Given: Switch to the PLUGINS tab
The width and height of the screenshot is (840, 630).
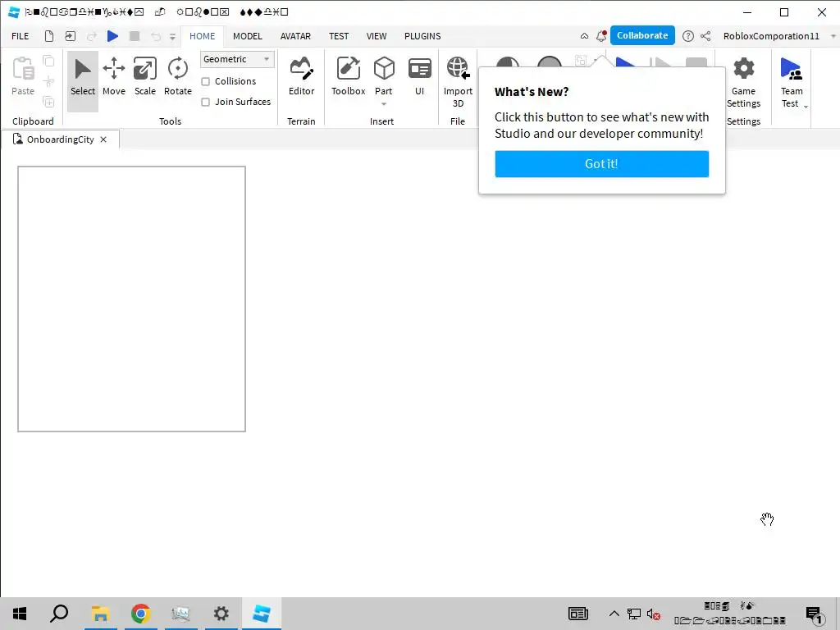Looking at the screenshot, I should tap(422, 36).
